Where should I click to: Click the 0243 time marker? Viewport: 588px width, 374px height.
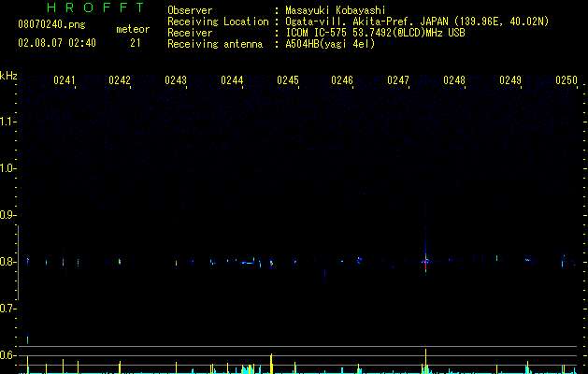tap(176, 80)
